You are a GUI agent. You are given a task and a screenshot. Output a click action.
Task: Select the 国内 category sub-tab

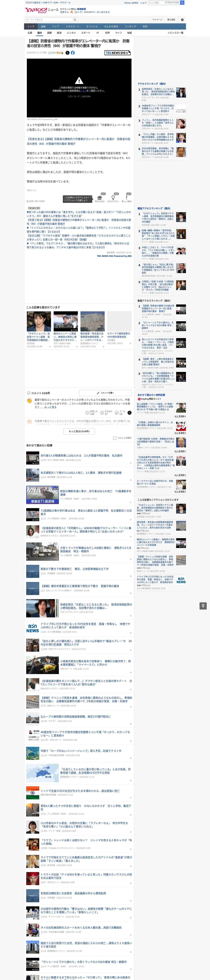pos(40,33)
